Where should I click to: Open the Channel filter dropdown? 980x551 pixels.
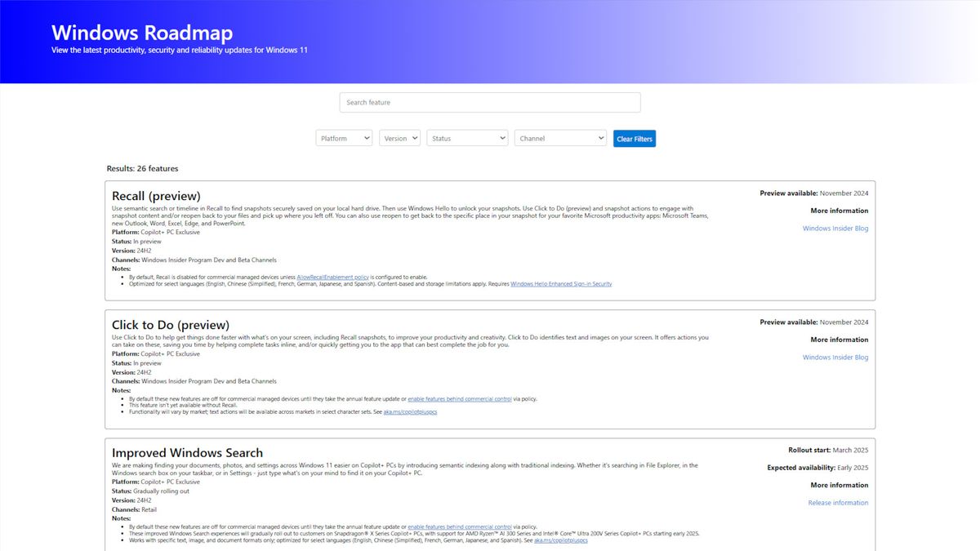(560, 139)
